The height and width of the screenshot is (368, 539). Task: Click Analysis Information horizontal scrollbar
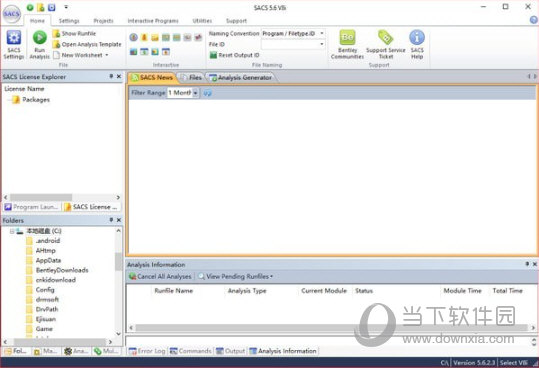pyautogui.click(x=331, y=328)
